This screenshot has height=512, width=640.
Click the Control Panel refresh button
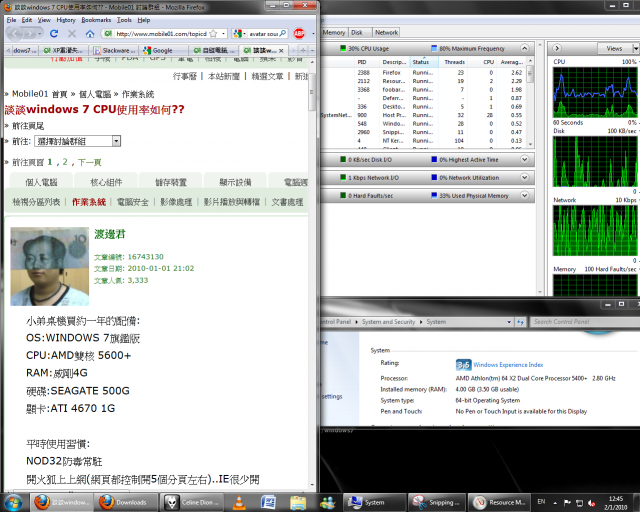520,322
